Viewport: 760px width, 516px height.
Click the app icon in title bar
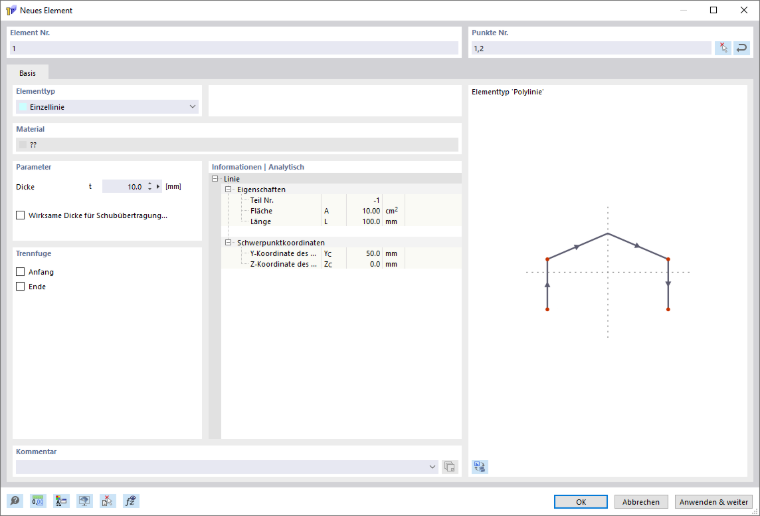click(11, 10)
